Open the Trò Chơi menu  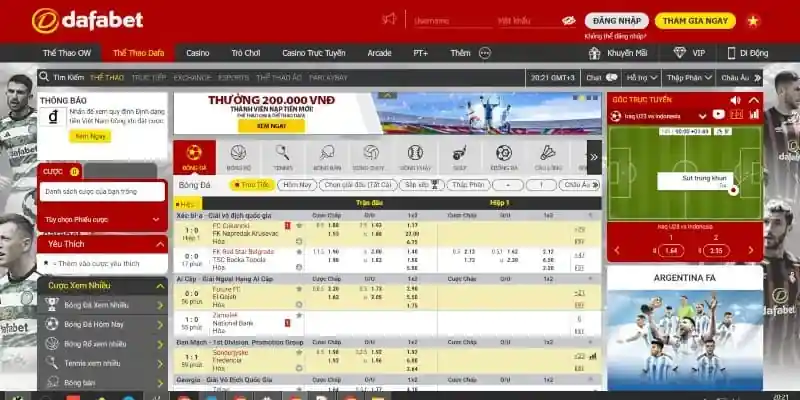click(x=246, y=53)
